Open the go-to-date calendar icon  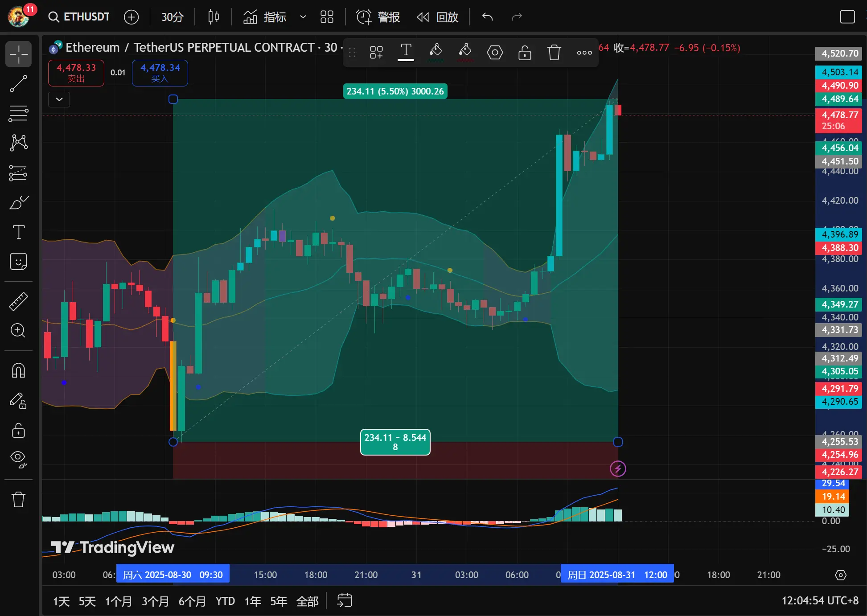344,600
